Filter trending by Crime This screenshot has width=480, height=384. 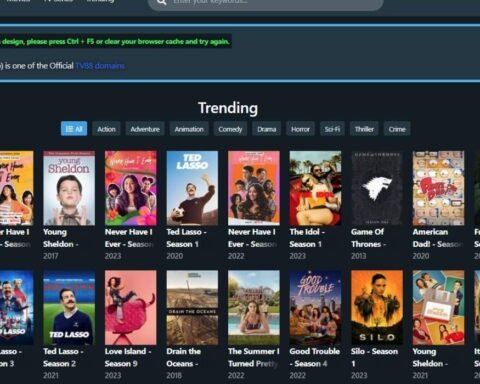click(397, 129)
